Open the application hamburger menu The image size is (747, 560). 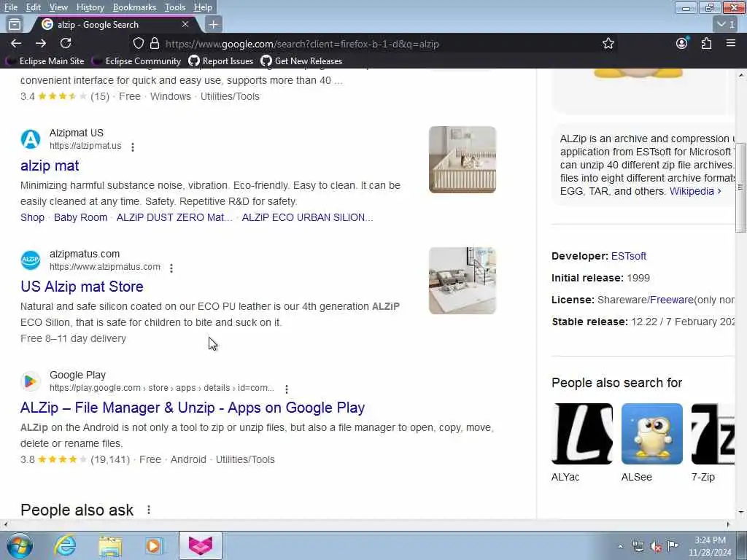click(731, 43)
